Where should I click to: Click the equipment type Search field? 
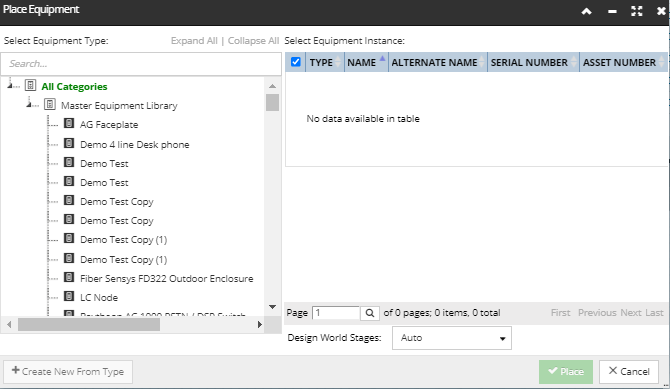[x=141, y=64]
